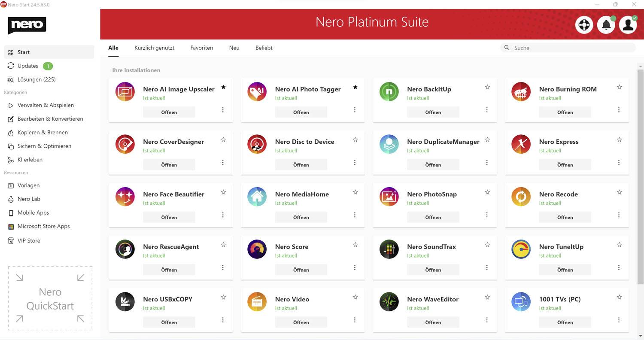Click the crosshair target icon near the profile

[x=584, y=24]
